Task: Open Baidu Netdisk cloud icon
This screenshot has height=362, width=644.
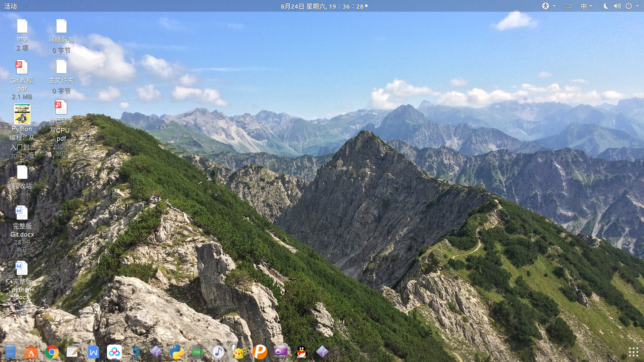Action: pos(114,352)
